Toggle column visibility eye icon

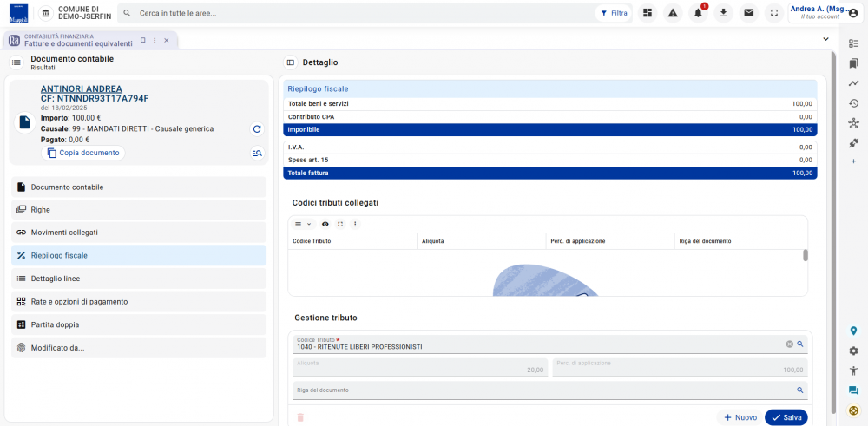(325, 224)
